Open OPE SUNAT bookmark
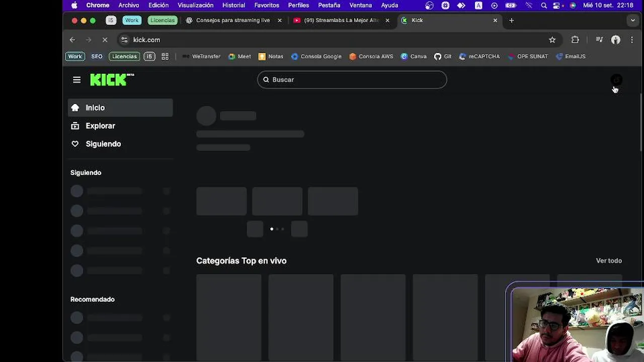Screen dimensions: 644x362 (528, 56)
